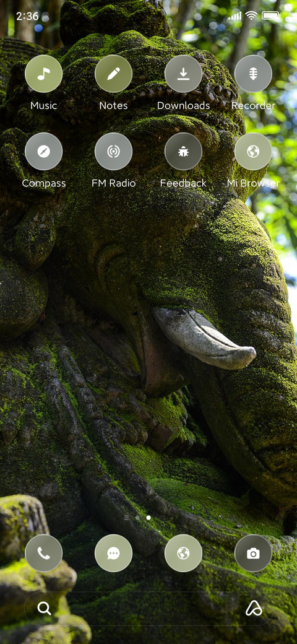Image resolution: width=297 pixels, height=644 pixels.
Task: Open the browser globe icon in dock
Action: [x=183, y=553]
